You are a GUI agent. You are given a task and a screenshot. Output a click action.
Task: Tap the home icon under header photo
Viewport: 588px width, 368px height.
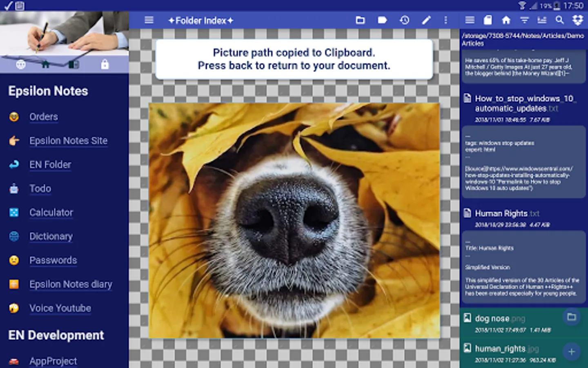pyautogui.click(x=46, y=64)
